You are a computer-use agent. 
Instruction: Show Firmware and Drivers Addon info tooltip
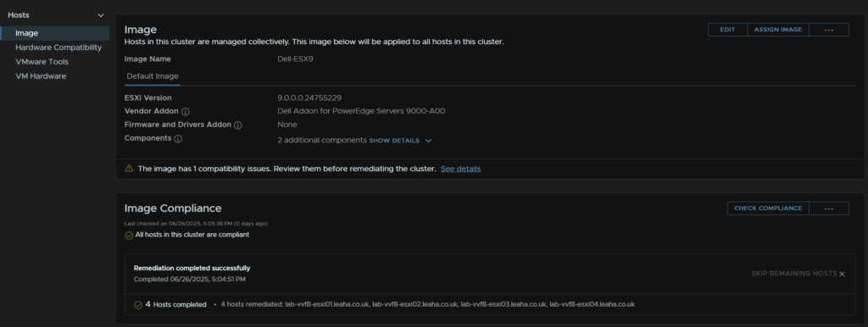(x=238, y=125)
